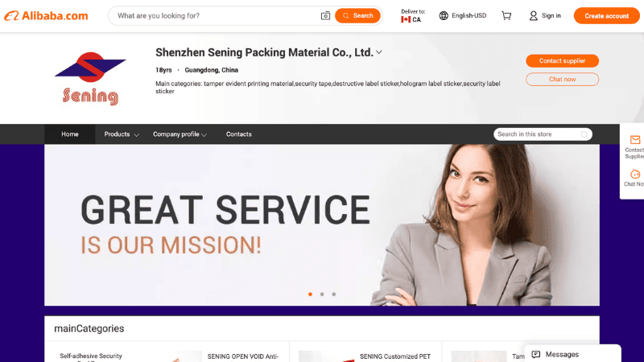Click the camera image search icon
Image resolution: width=644 pixels, height=362 pixels.
[325, 16]
